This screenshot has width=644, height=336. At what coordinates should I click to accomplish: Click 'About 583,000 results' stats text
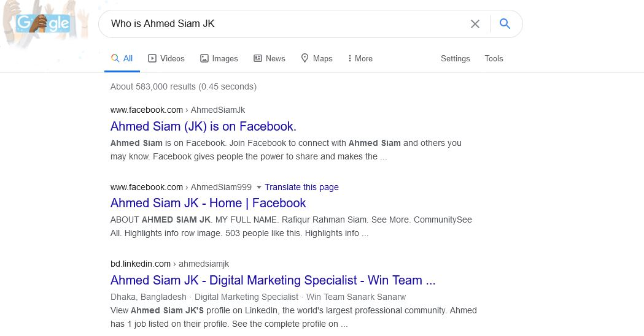(x=183, y=87)
